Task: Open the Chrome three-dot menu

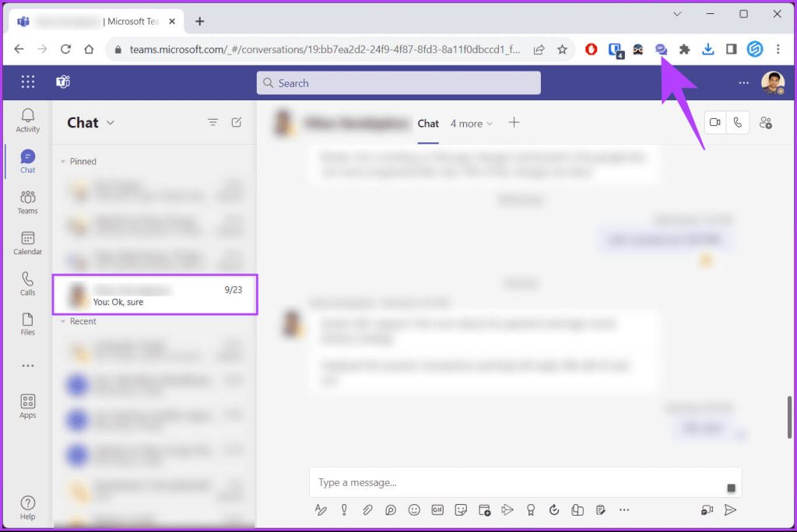Action: click(x=778, y=49)
